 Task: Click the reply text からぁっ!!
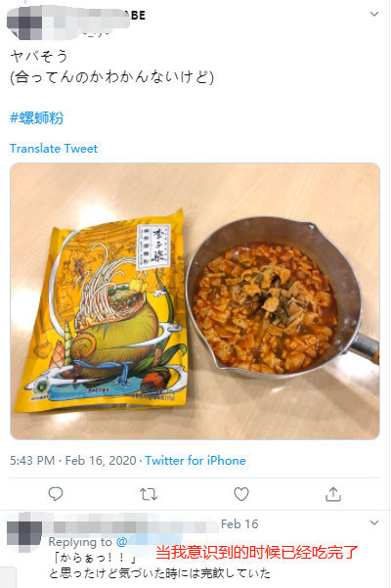(95, 558)
